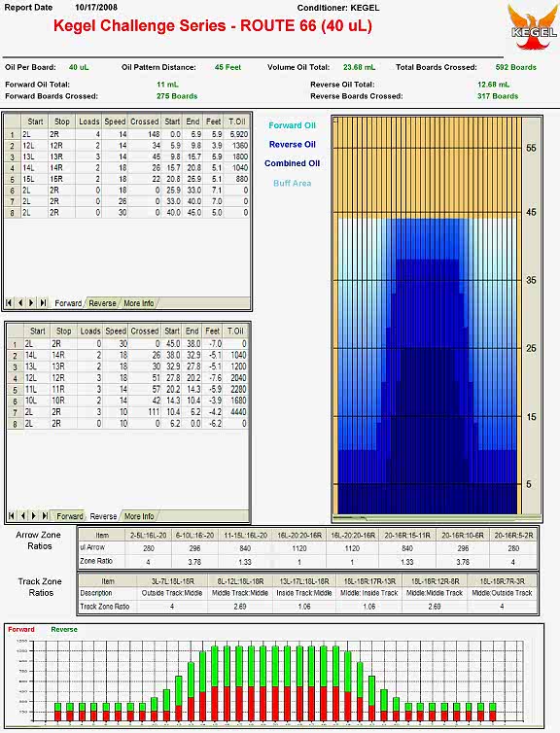Select row 1 header in forward table

(13, 134)
